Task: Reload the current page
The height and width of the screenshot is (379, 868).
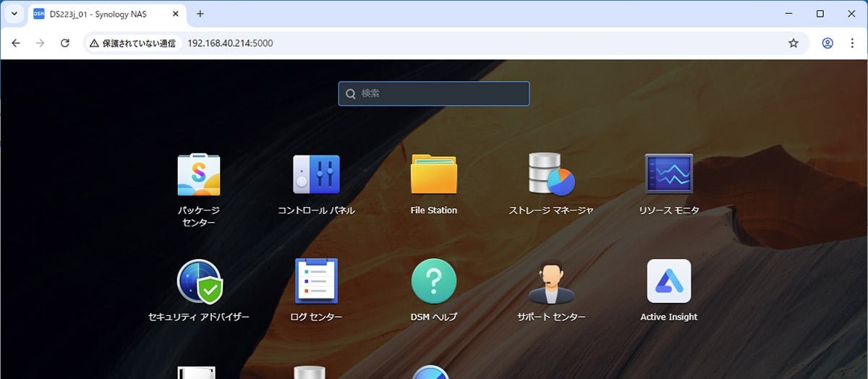Action: click(x=64, y=43)
